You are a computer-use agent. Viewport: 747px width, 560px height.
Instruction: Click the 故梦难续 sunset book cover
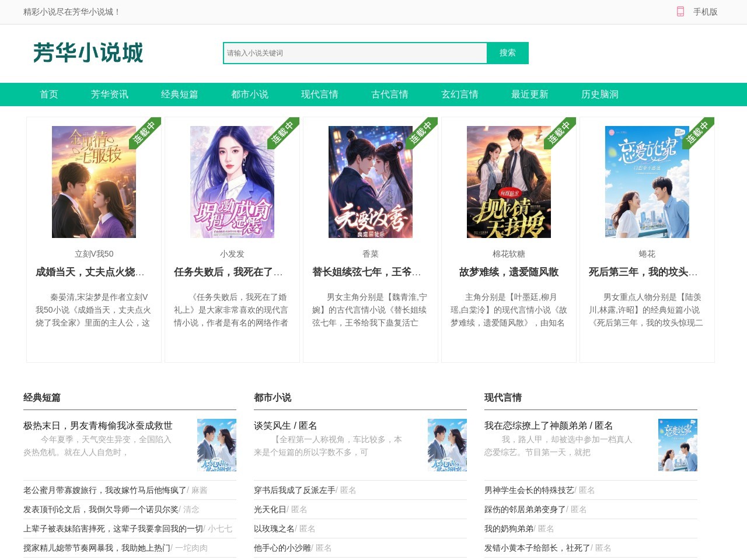(x=509, y=182)
